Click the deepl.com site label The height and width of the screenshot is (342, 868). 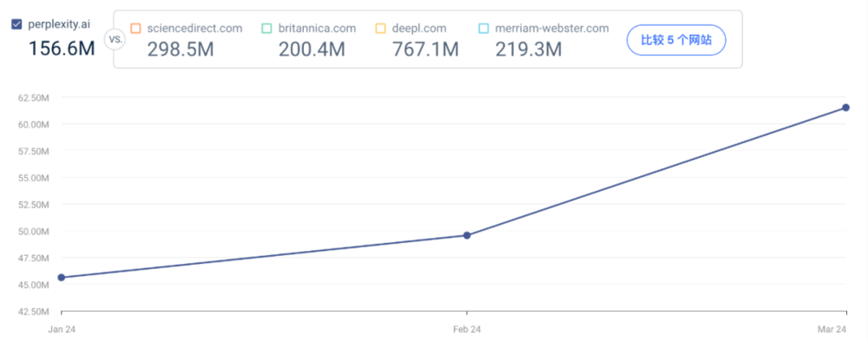click(419, 29)
